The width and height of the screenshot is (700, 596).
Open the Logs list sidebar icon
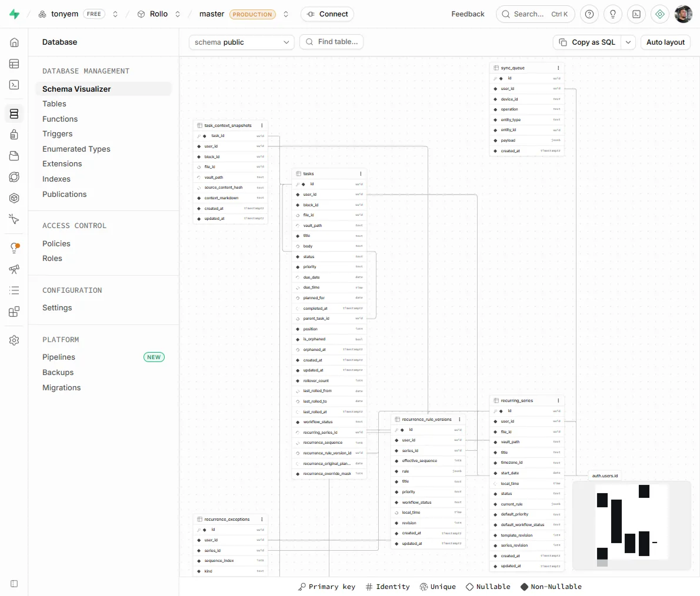[x=14, y=290]
